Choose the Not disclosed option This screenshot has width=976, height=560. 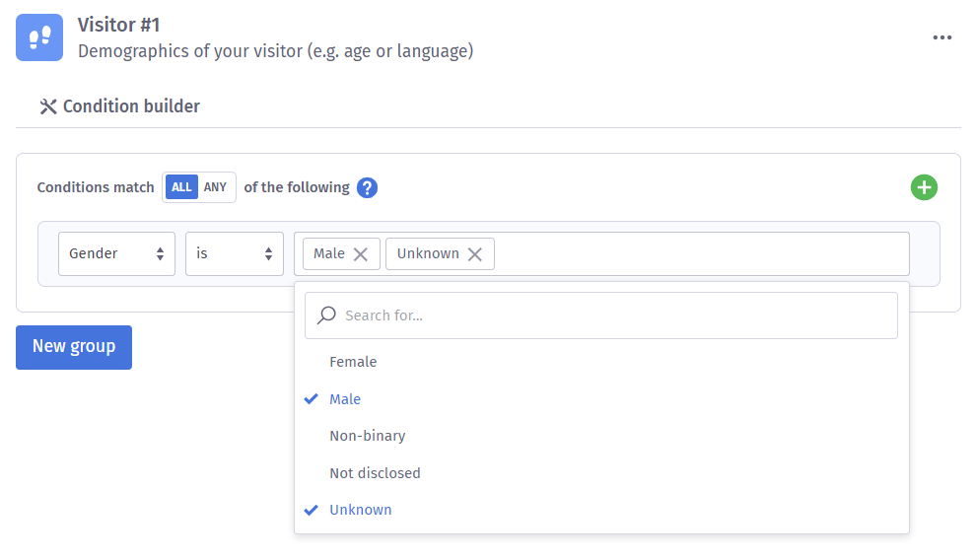[x=375, y=473]
